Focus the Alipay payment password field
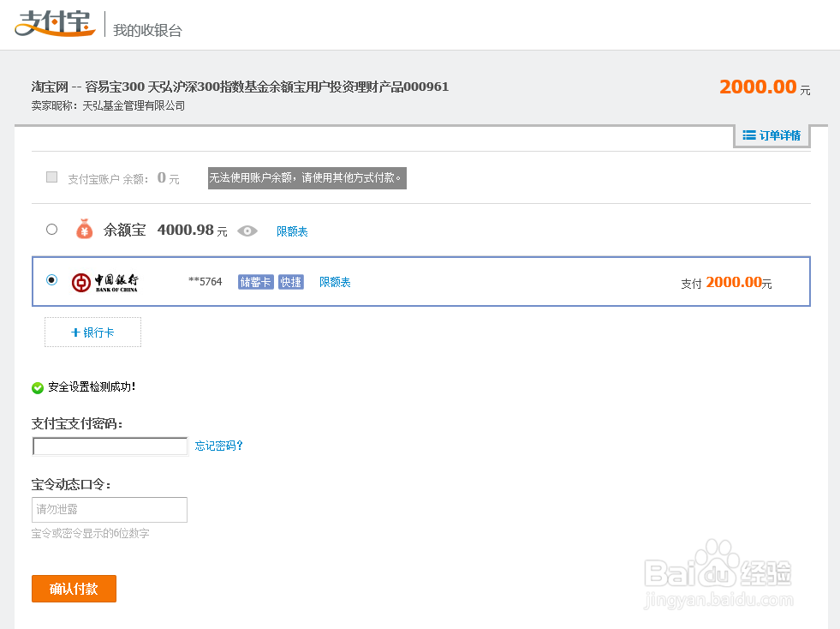Viewport: 840px width, 629px height. pos(110,446)
